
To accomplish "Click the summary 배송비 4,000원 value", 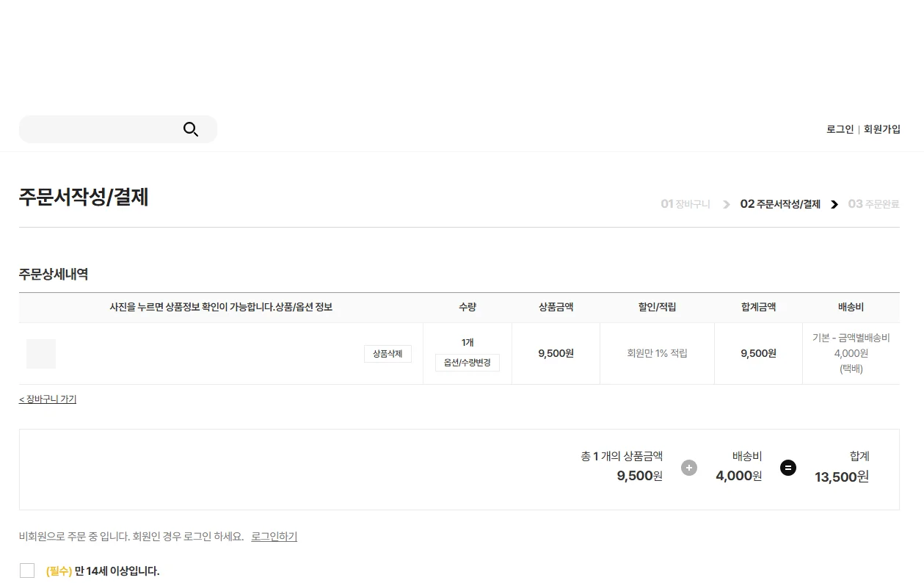I will (x=739, y=476).
